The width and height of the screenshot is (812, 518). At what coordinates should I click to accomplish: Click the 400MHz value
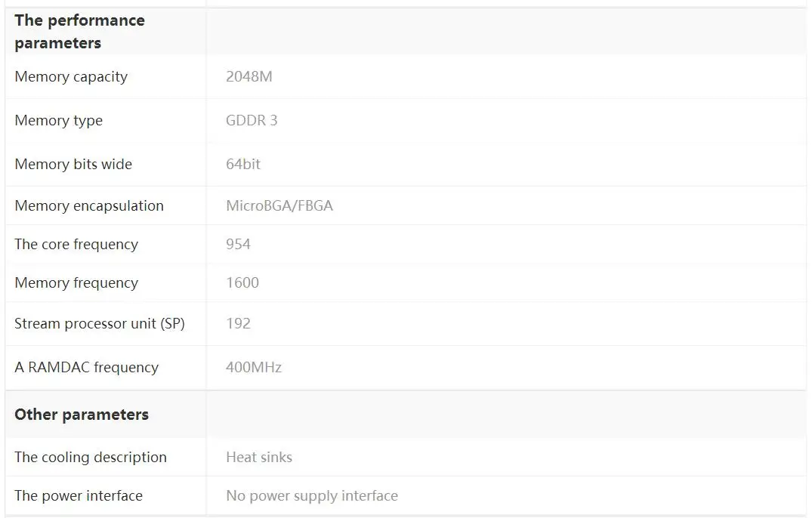[x=254, y=368]
